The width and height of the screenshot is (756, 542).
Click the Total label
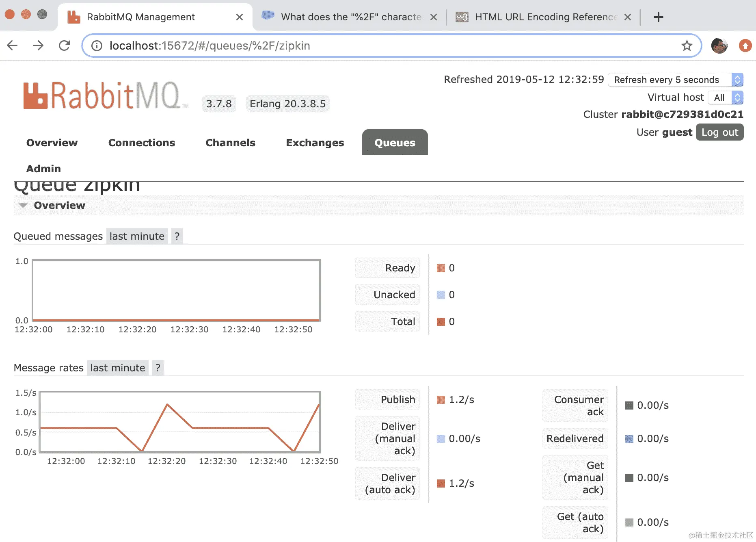coord(387,322)
